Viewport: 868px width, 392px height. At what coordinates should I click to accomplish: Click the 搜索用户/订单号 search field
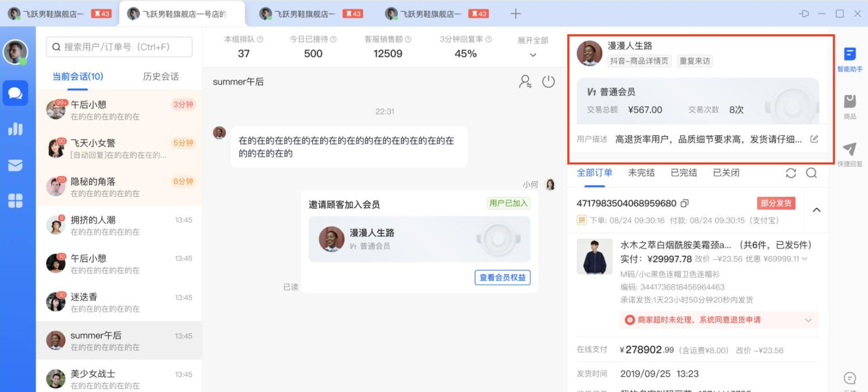coord(119,47)
